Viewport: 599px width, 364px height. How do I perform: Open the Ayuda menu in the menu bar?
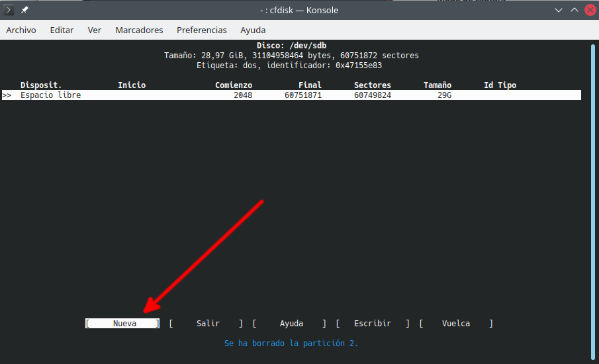tap(253, 30)
